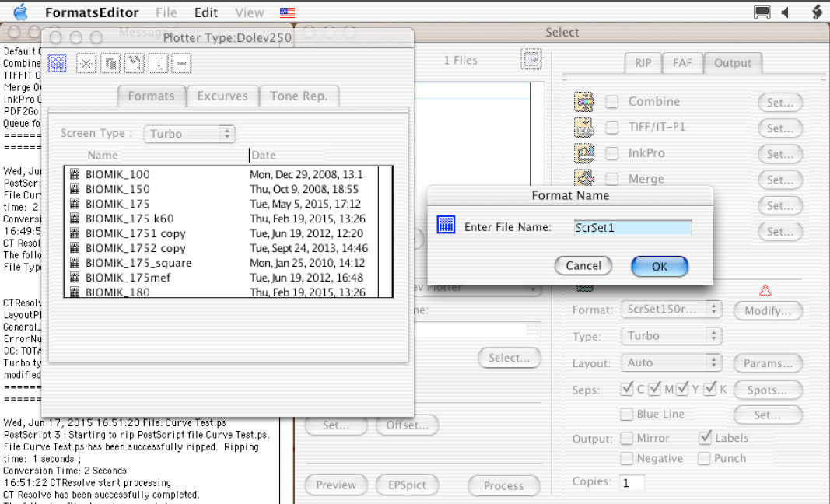Viewport: 830px width, 504px height.
Task: Click the Spots... button
Action: pos(768,390)
